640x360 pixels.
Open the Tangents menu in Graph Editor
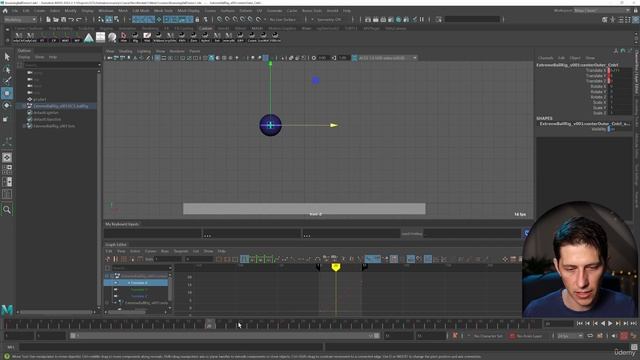tap(181, 251)
